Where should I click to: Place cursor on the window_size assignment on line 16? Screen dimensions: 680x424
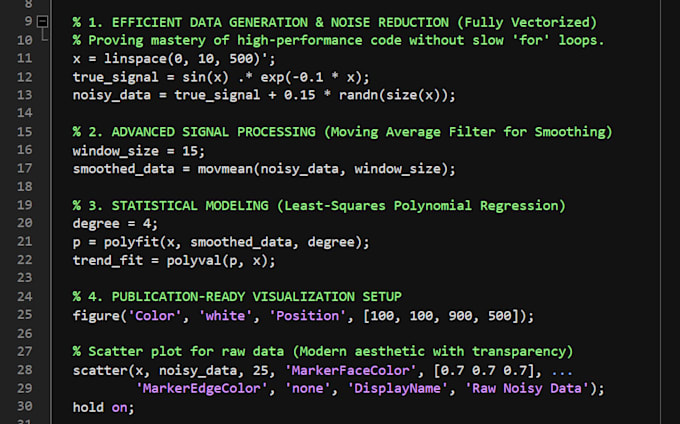coord(115,151)
